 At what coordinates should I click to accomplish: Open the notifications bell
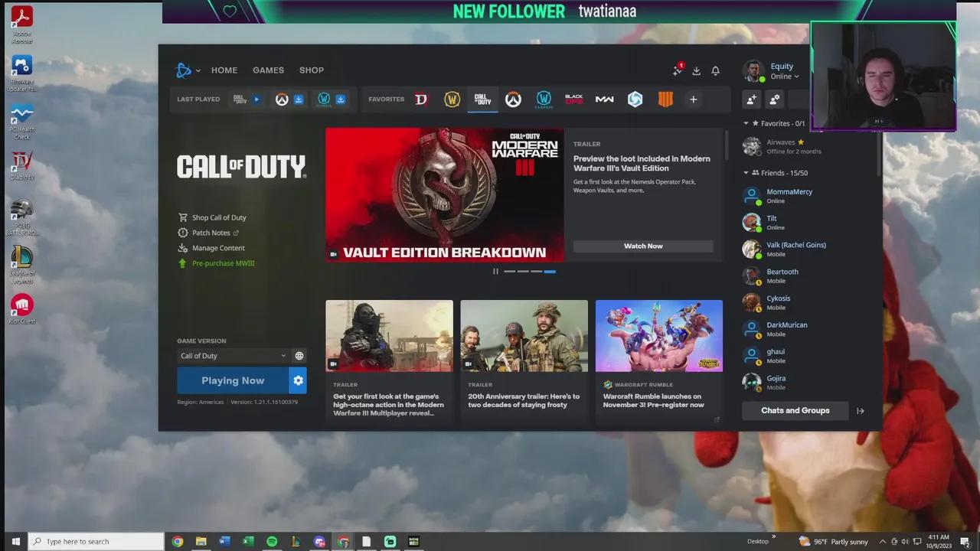click(x=715, y=70)
